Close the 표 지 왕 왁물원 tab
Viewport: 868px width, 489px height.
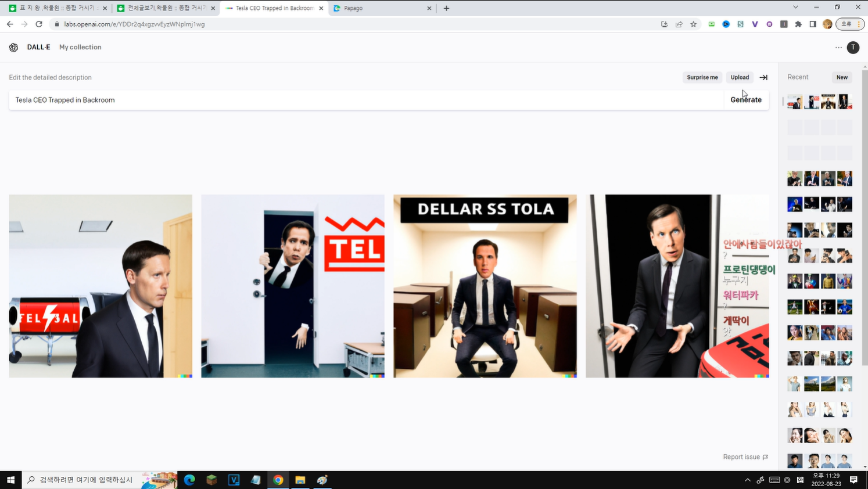(105, 8)
